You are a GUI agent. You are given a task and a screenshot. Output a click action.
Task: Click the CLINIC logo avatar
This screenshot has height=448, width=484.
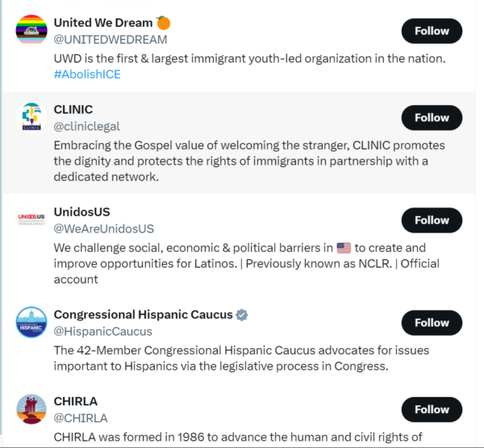tap(31, 117)
